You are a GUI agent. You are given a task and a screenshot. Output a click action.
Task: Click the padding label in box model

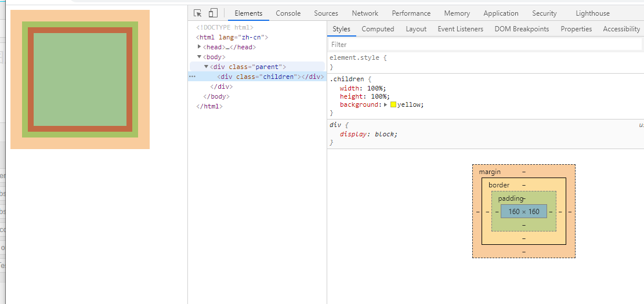pyautogui.click(x=511, y=198)
